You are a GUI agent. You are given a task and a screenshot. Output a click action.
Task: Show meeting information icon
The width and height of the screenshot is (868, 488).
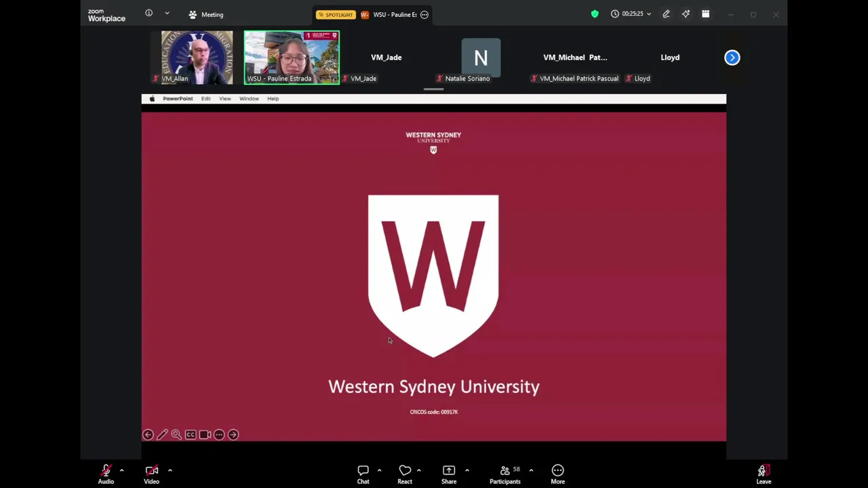149,14
